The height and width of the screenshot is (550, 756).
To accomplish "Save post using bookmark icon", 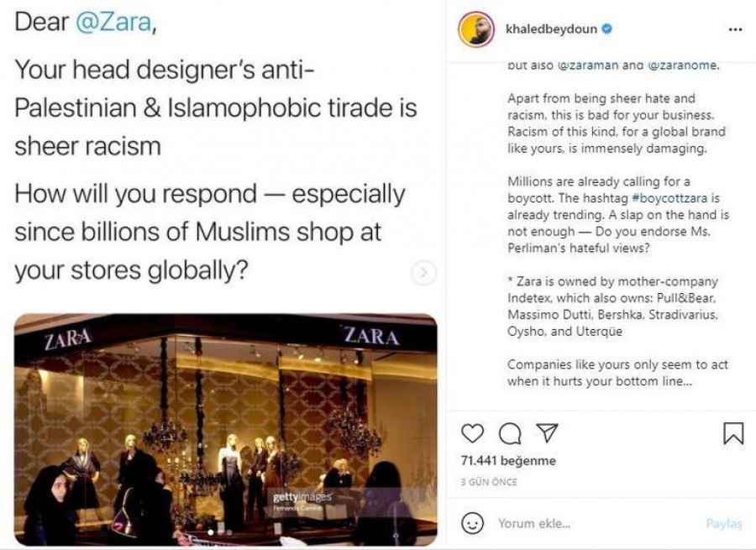I will tap(732, 433).
